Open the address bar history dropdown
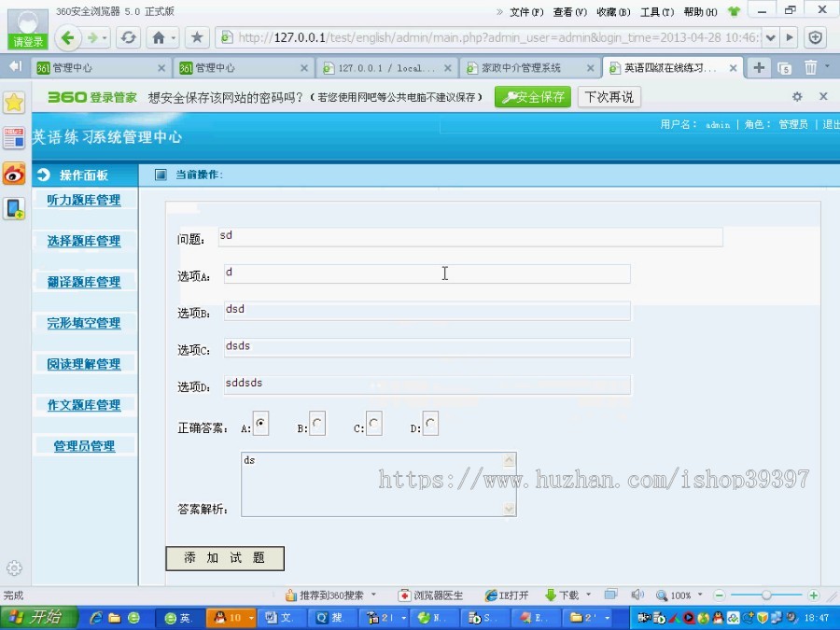Viewport: 840px width, 630px height. pyautogui.click(x=770, y=37)
